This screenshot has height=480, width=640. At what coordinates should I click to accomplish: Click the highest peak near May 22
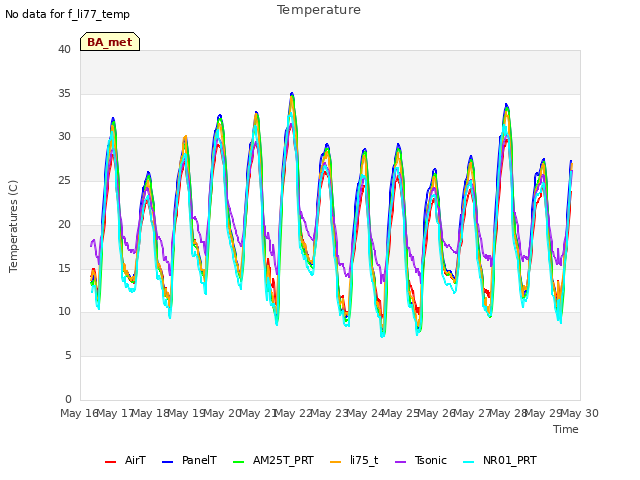(x=292, y=94)
